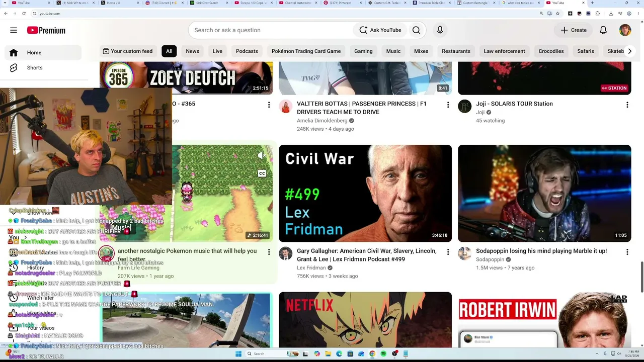644x362 pixels.
Task: Open more options for Lex Fridman podcast
Action: pyautogui.click(x=448, y=252)
